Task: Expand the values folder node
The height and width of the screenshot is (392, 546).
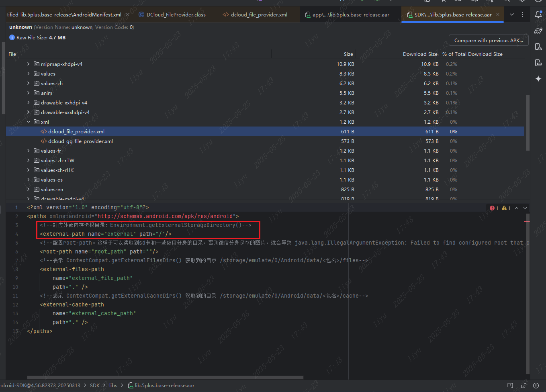Action: tap(28, 74)
